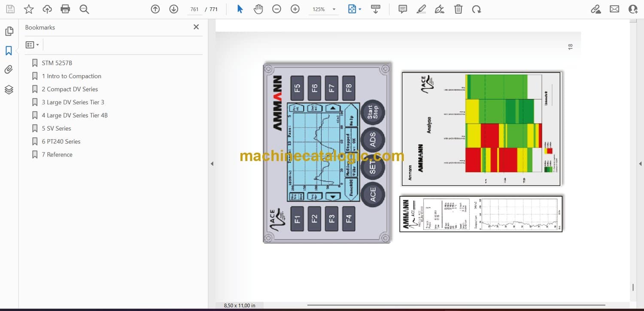This screenshot has width=644, height=311.
Task: Click the Fit page view icon
Action: [x=352, y=9]
